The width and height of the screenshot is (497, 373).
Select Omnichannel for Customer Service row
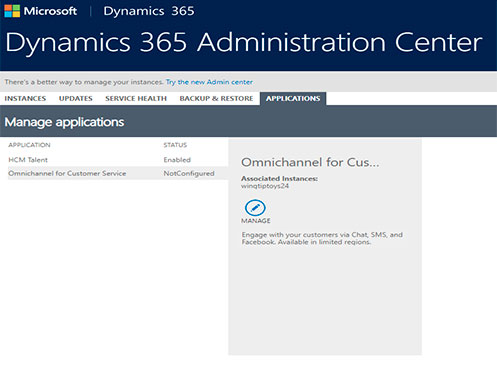(x=118, y=173)
